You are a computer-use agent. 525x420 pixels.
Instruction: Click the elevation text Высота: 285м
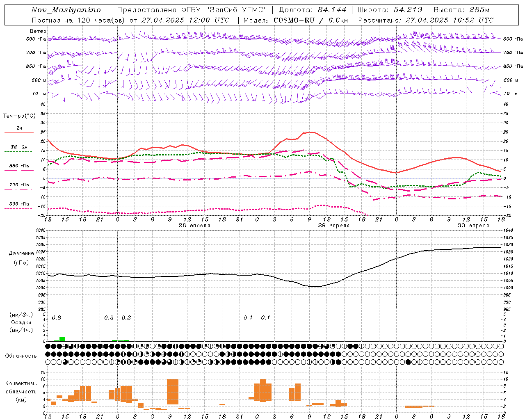(461, 10)
